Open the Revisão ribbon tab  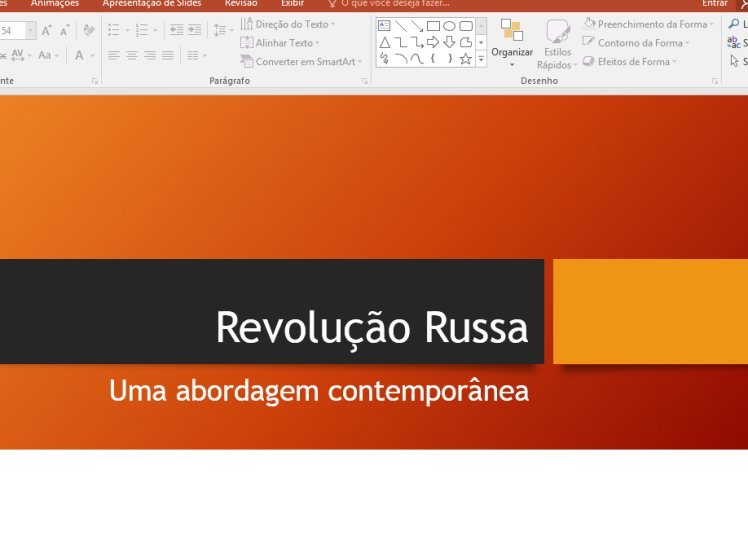coord(241,4)
